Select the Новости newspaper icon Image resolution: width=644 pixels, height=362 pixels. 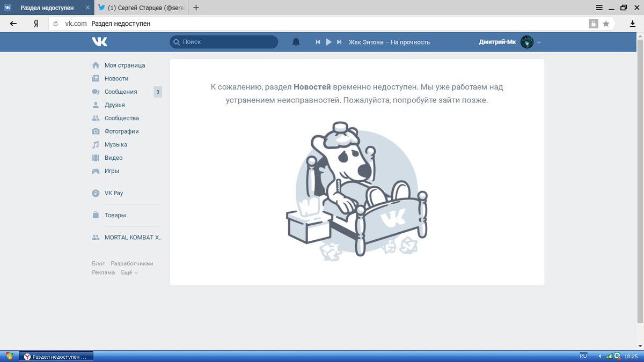coord(96,78)
